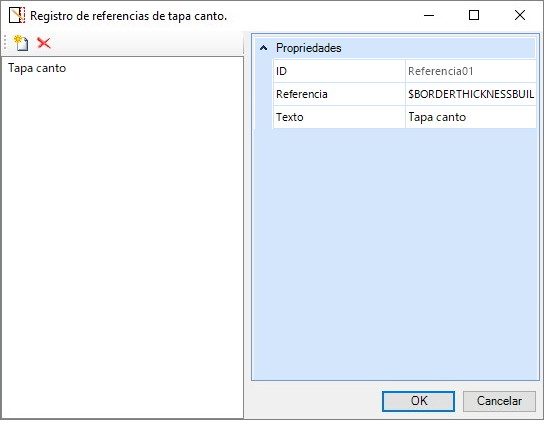
Task: Maximize the reference registry window
Action: [x=474, y=15]
